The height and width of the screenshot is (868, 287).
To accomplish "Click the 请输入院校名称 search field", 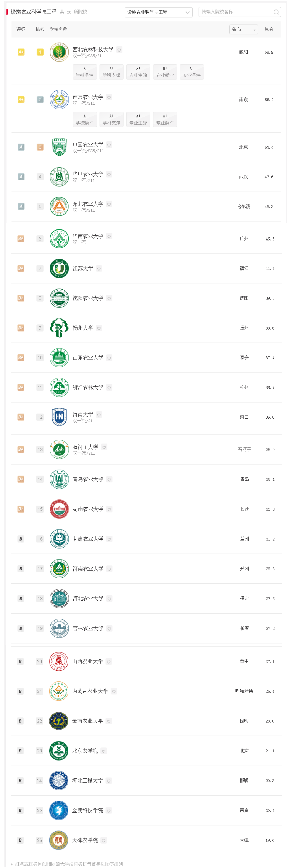I will [236, 12].
